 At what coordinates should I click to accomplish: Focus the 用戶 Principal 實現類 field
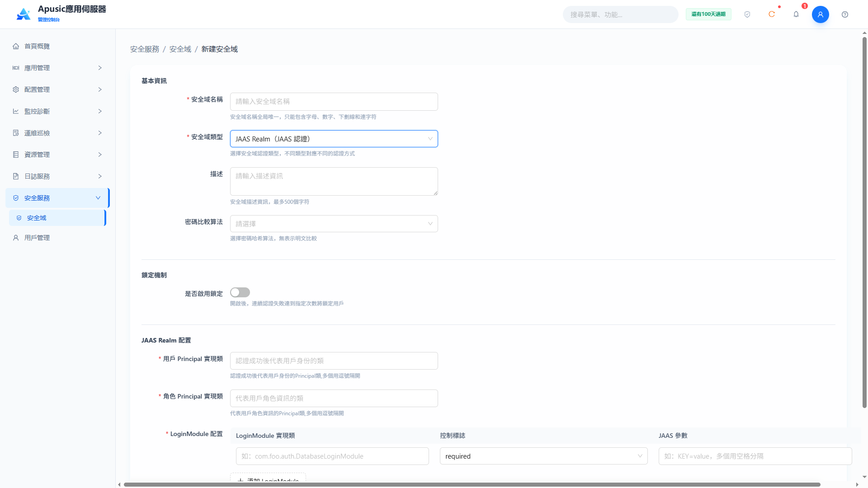[334, 361]
